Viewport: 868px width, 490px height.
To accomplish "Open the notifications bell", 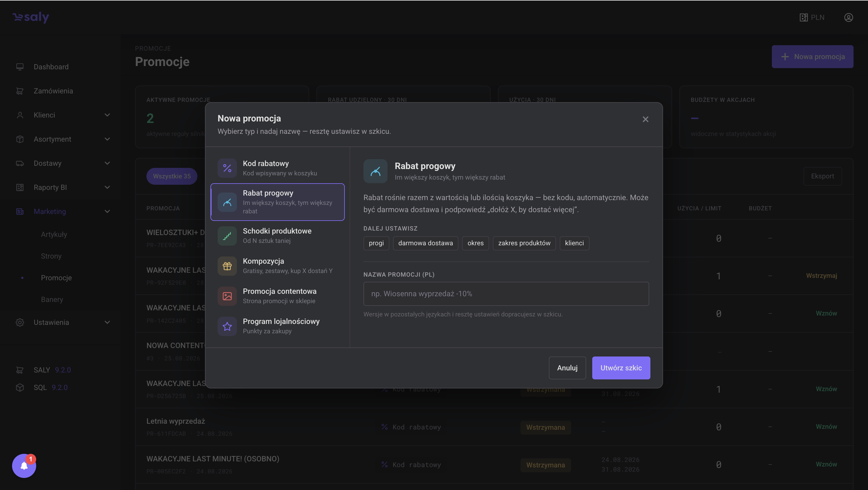I will pyautogui.click(x=24, y=466).
